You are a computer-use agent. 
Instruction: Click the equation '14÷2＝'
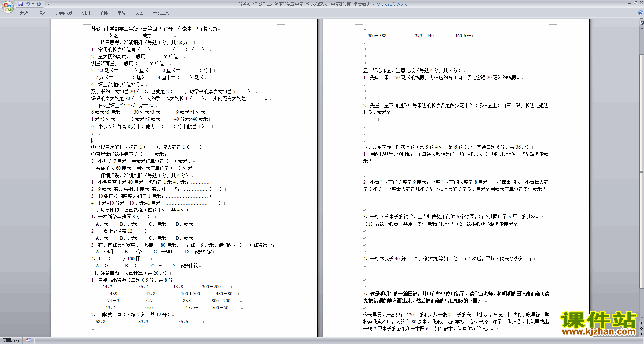click(x=110, y=287)
